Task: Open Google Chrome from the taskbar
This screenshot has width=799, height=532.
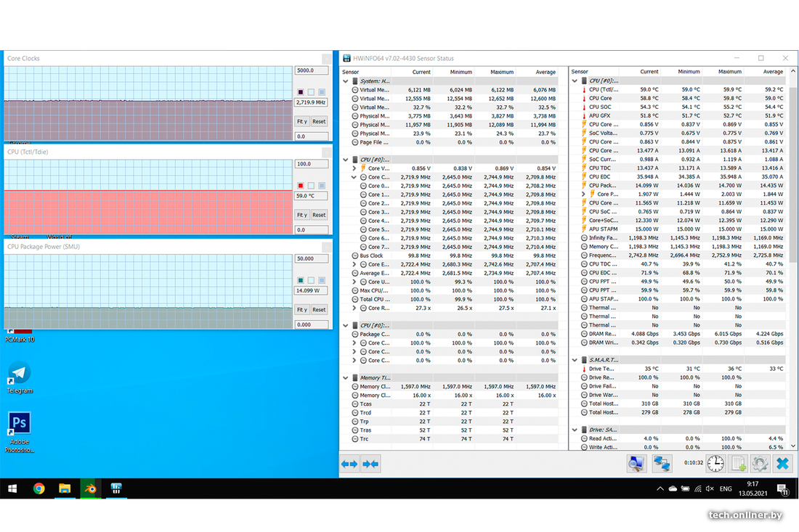Action: (39, 488)
